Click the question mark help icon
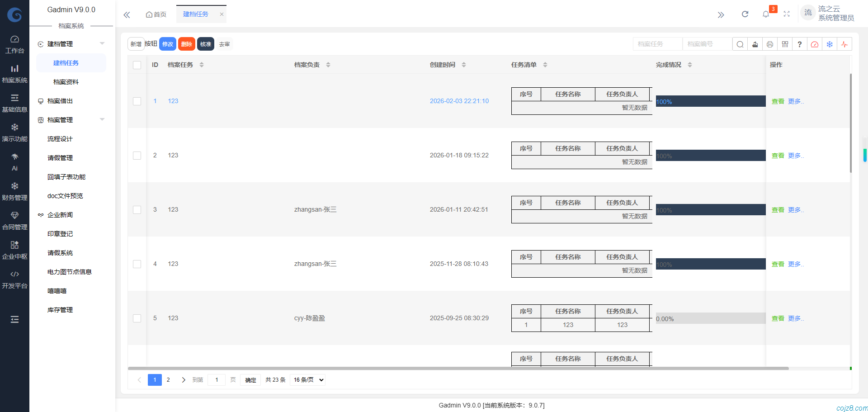Viewport: 868px width, 412px height. [x=800, y=44]
